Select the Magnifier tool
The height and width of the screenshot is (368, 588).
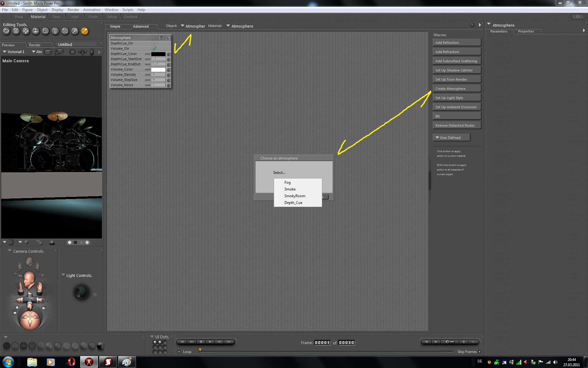coord(75,31)
